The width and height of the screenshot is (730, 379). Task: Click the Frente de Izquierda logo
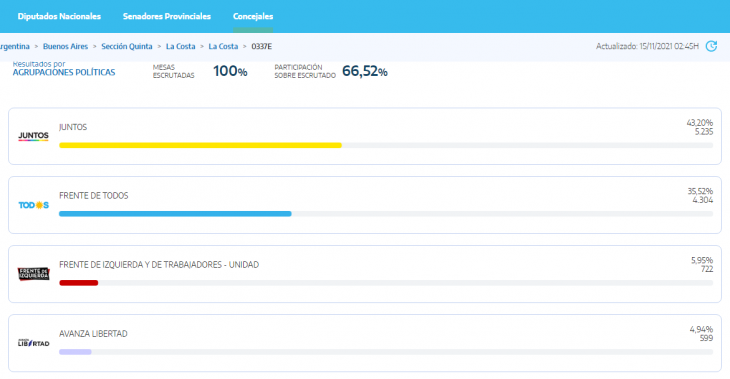tap(34, 274)
